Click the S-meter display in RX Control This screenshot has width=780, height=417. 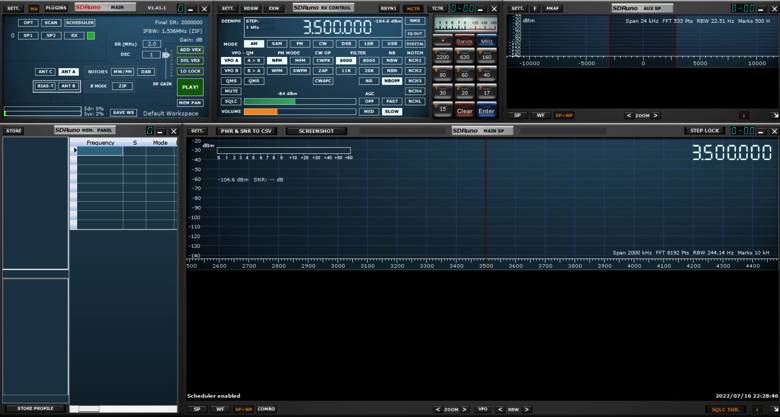click(x=465, y=24)
